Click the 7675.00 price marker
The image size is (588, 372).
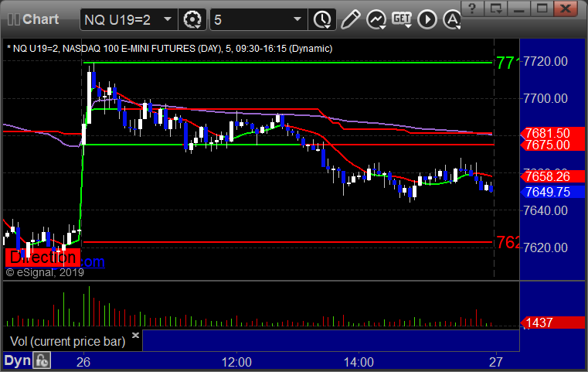pyautogui.click(x=552, y=145)
